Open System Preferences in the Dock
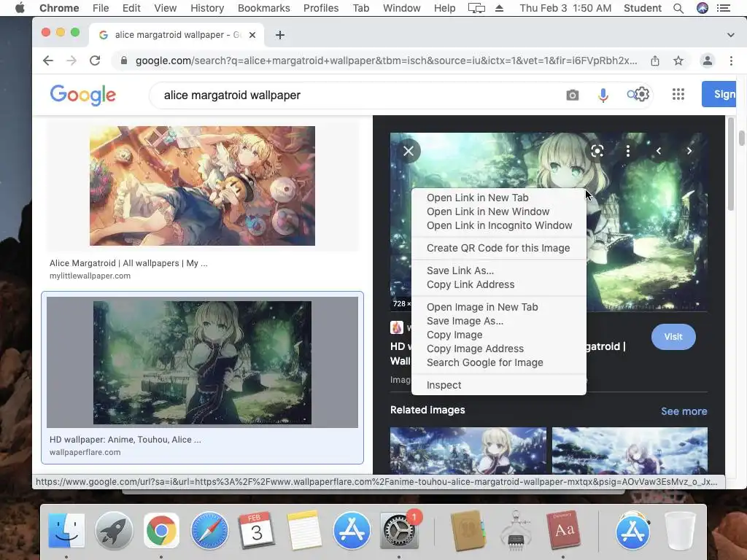Viewport: 747px width, 560px height. (399, 530)
